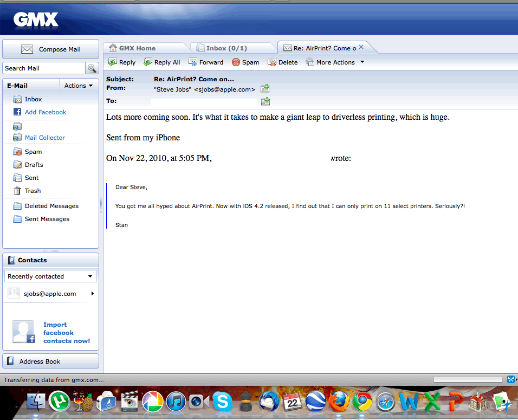The image size is (518, 420).
Task: Open Finder from the Dock
Action: (x=36, y=402)
